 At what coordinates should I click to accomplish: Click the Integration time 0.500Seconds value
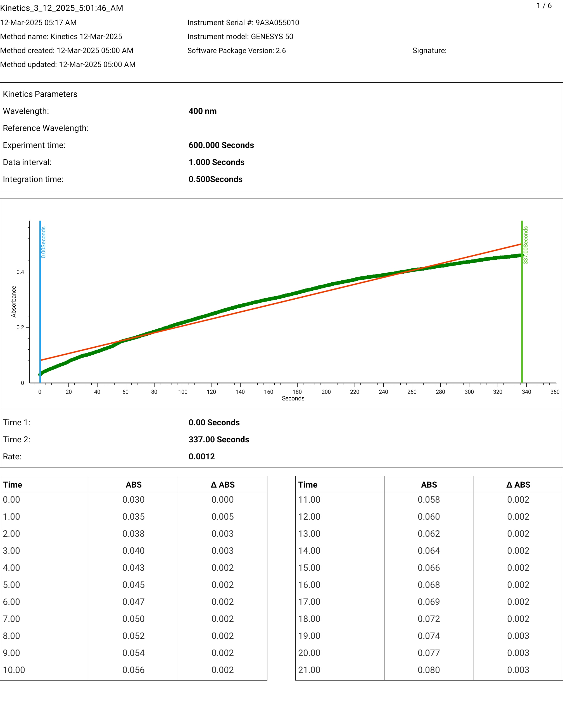coord(215,179)
